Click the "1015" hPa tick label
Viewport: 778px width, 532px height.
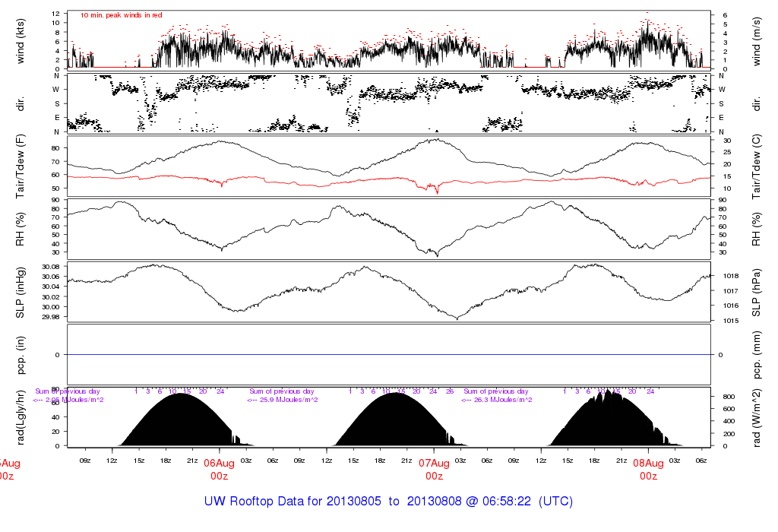(730, 321)
